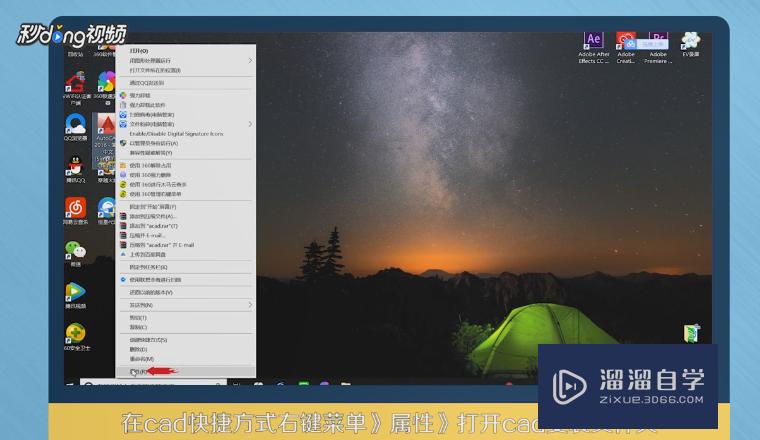
Task: Choose 使用 360进行木马云查杀 menu entry
Action: [x=186, y=185]
